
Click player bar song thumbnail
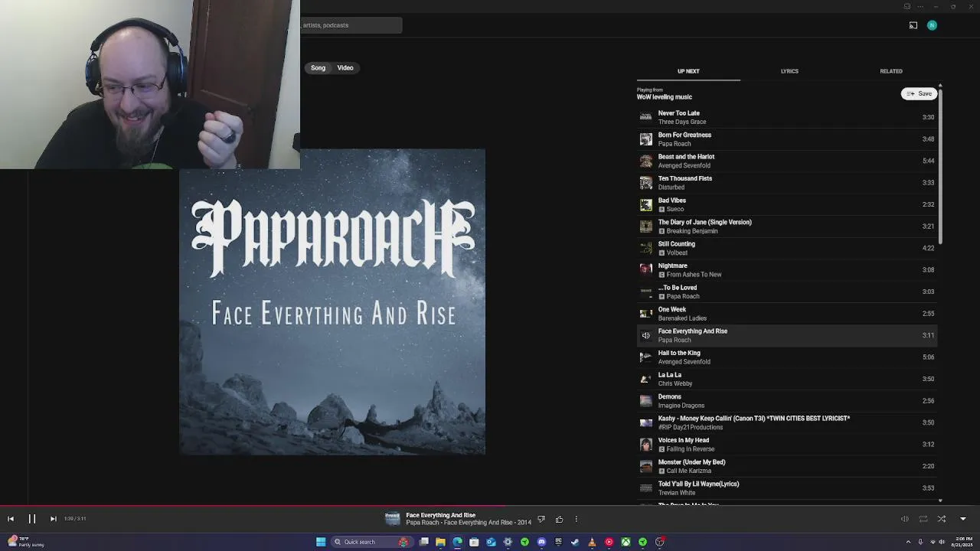click(393, 519)
